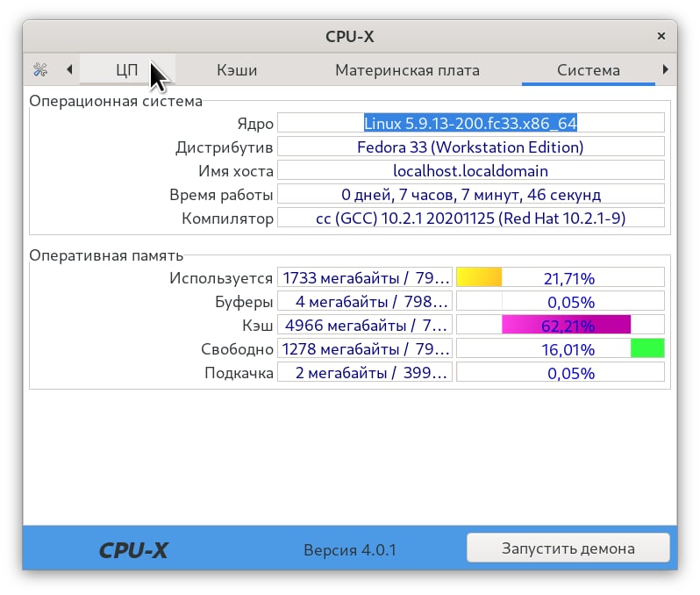The width and height of the screenshot is (700, 595).
Task: Select the Linux 5.9.13-200.fc33.x86_64 kernel text
Action: [470, 123]
